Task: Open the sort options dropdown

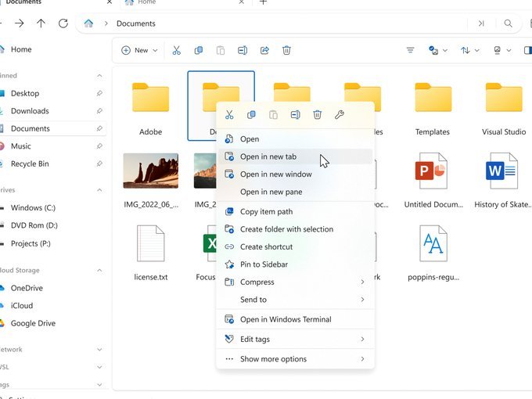Action: [470, 51]
